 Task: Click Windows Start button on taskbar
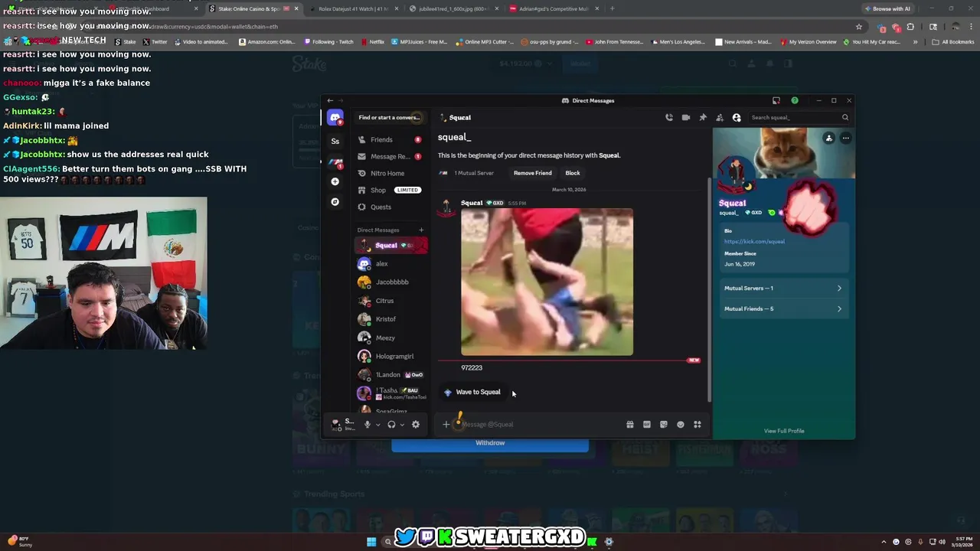pos(371,542)
